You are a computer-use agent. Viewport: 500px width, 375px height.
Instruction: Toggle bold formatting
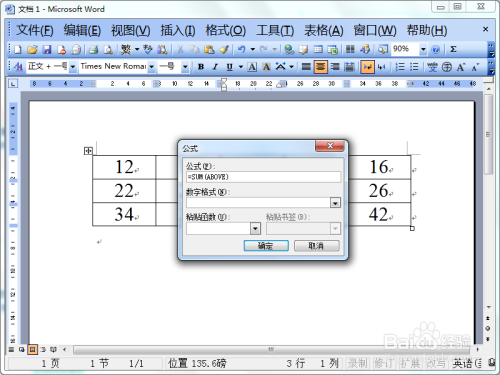pos(201,67)
